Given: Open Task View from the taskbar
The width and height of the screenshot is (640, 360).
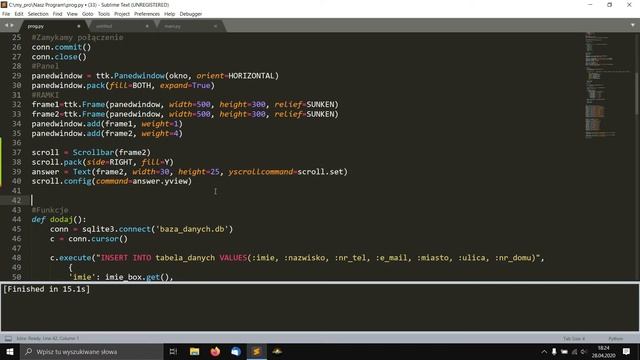Looking at the screenshot, I should (173, 351).
